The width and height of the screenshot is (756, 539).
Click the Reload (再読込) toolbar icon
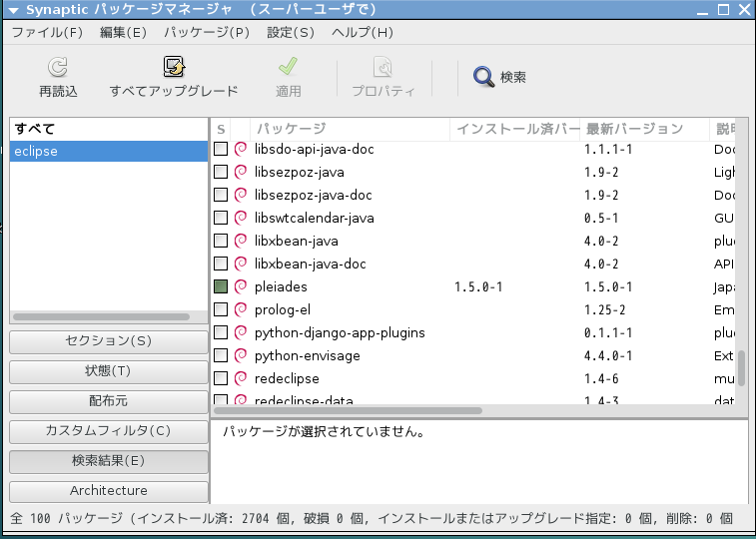pos(58,67)
